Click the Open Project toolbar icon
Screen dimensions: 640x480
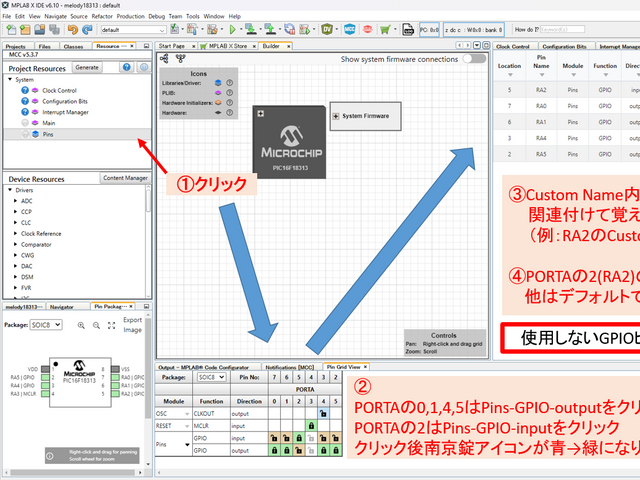click(x=40, y=29)
